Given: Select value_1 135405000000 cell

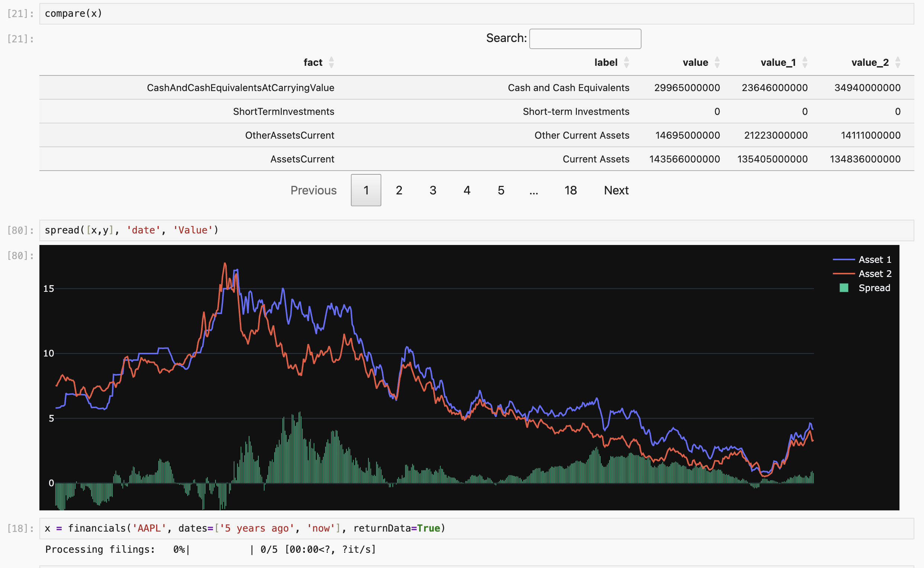Looking at the screenshot, I should click(772, 159).
